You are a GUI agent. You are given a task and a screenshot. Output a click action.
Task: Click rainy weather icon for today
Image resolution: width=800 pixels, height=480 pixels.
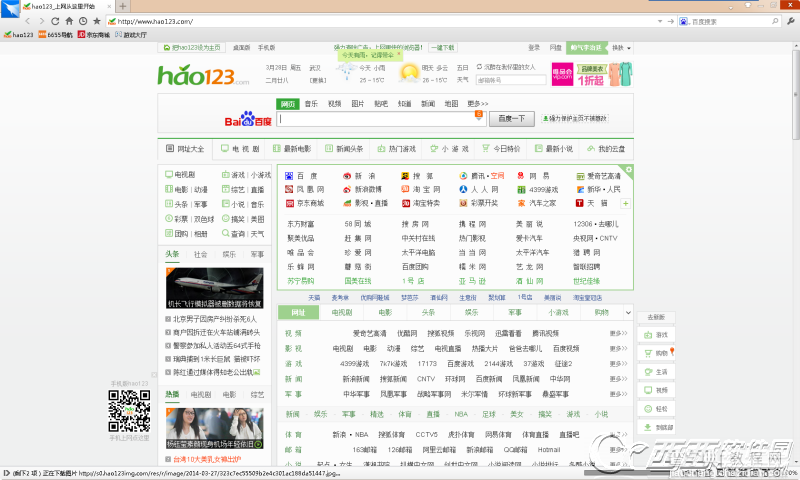coord(346,71)
